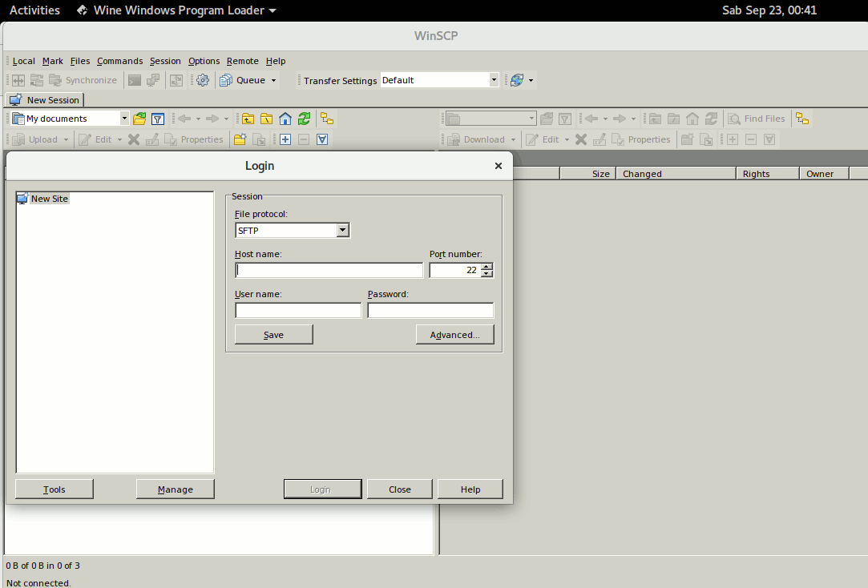
Task: Click the local Properties toolbar button
Action: [x=194, y=139]
